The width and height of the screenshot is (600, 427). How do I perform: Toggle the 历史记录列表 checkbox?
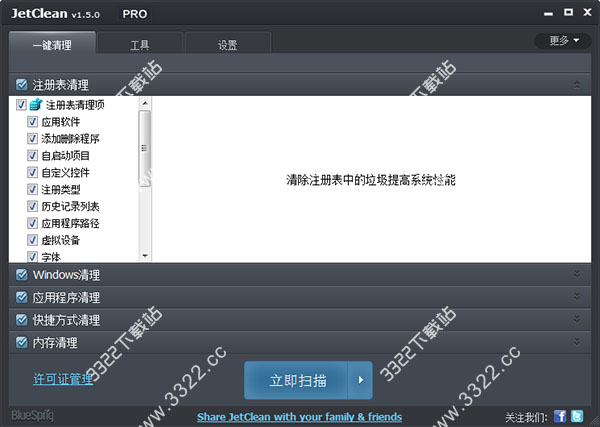(33, 206)
